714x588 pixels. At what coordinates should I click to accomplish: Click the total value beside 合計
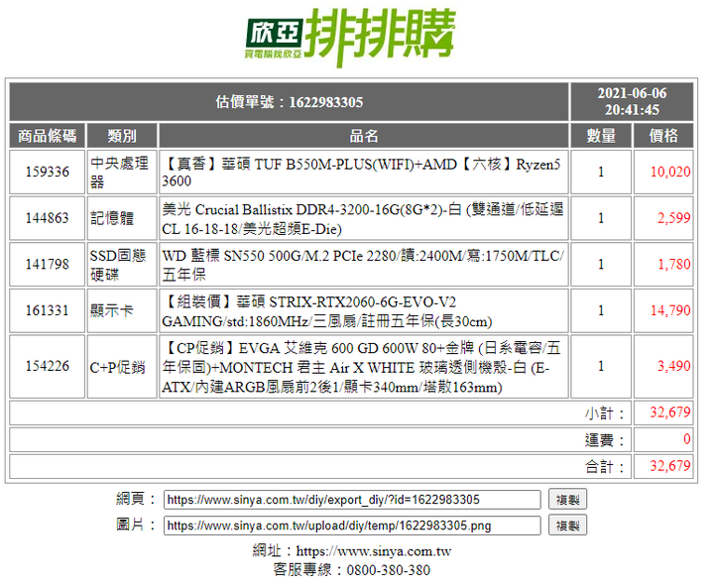click(670, 466)
